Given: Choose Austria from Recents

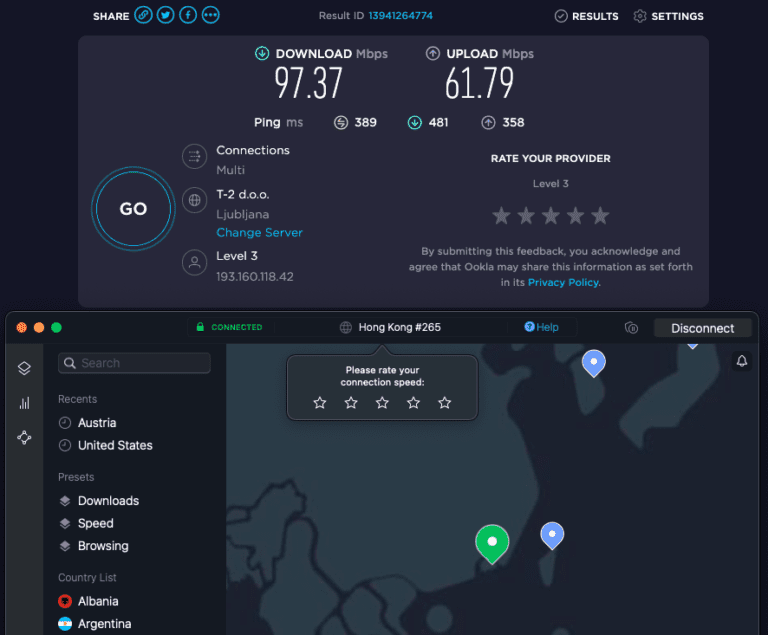Looking at the screenshot, I should [97, 423].
